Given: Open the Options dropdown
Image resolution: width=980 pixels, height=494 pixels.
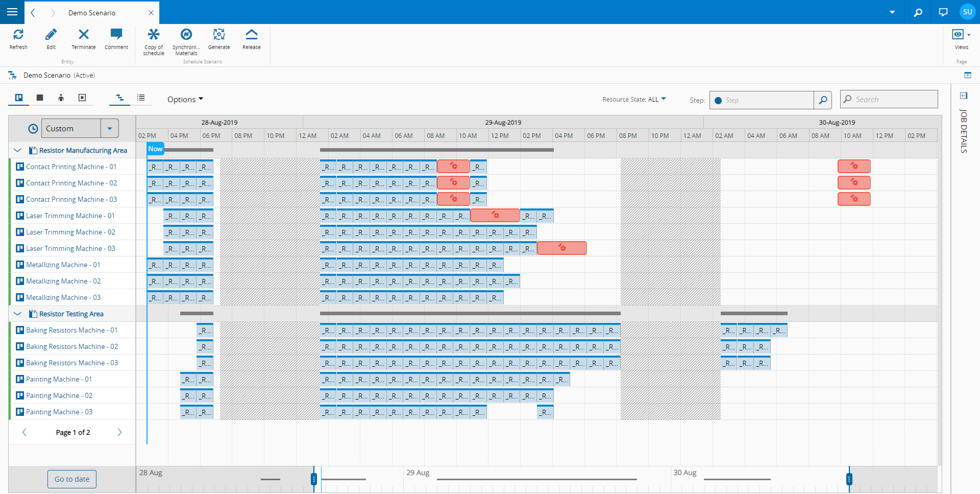Looking at the screenshot, I should (x=185, y=100).
